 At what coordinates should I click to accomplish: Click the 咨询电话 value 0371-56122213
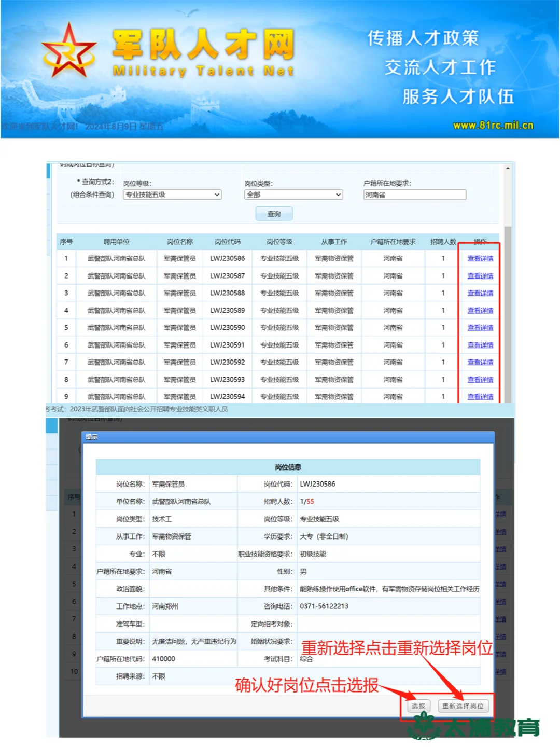point(324,606)
